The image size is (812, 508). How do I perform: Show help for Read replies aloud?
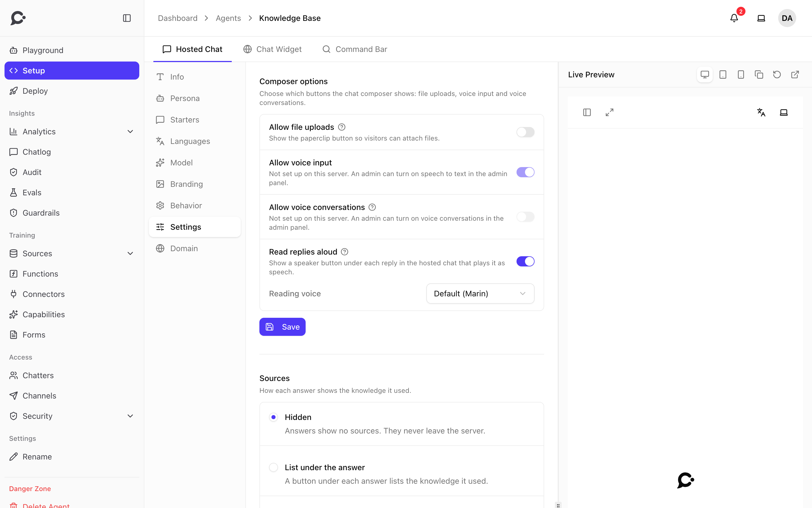[345, 252]
